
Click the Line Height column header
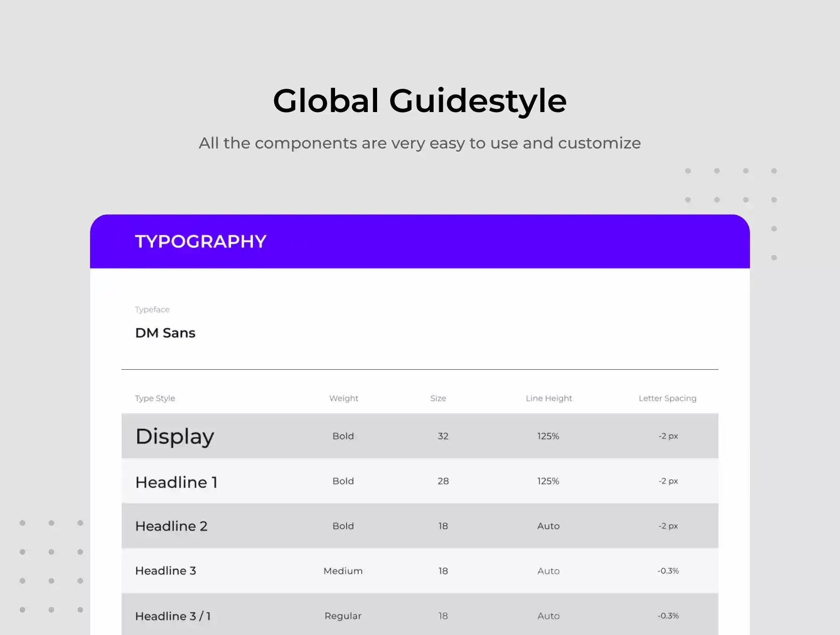point(548,398)
